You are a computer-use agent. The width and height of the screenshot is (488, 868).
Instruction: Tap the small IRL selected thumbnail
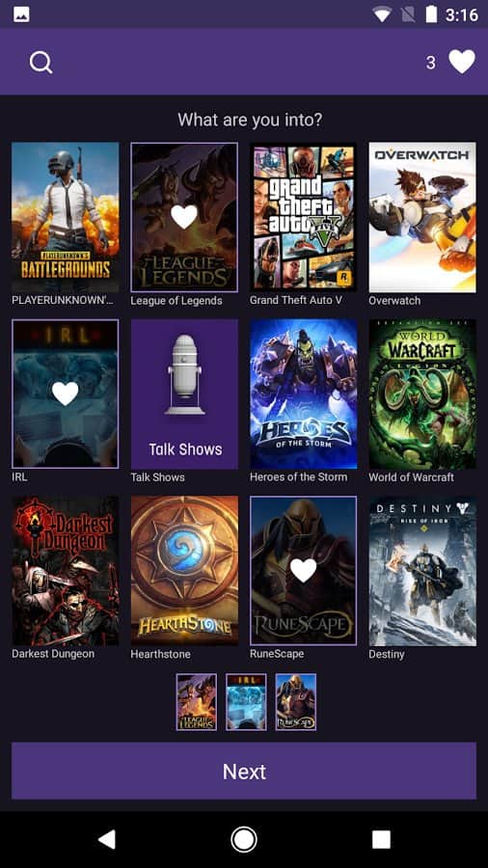[246, 702]
